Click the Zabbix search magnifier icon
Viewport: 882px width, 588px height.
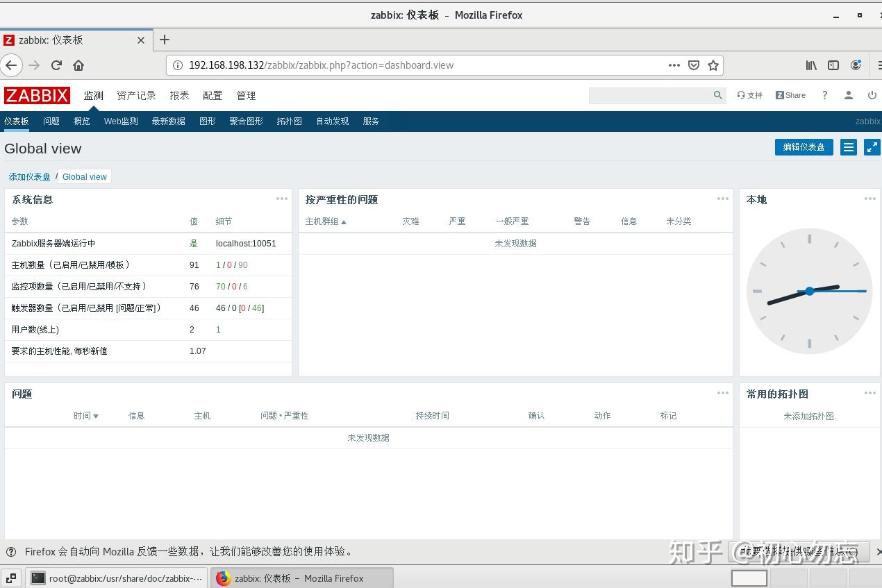click(718, 95)
